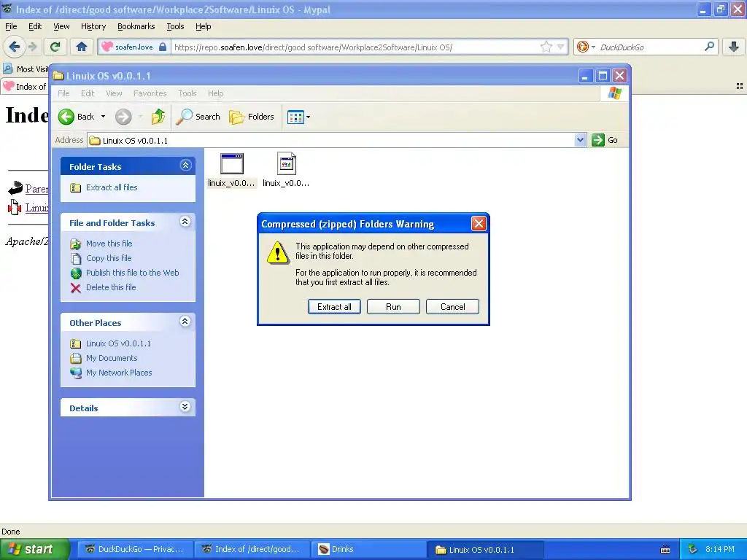Viewport: 747px width, 560px height.
Task: Click the search magnifier icon
Action: click(709, 47)
